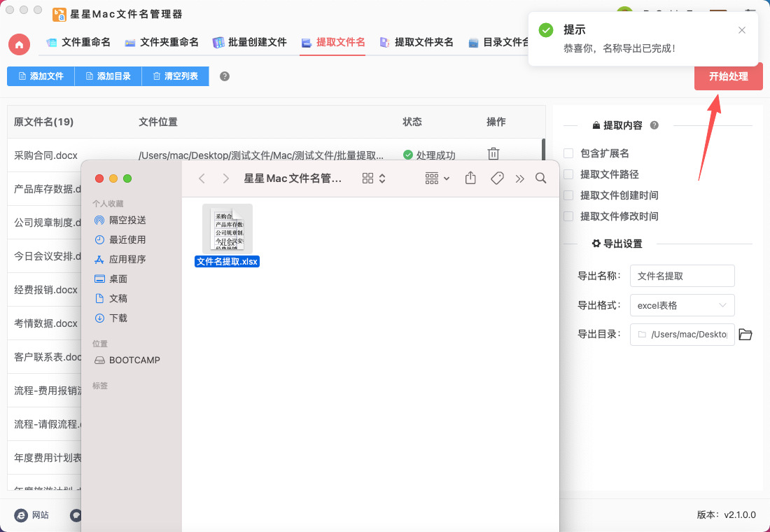This screenshot has width=770, height=532.
Task: Click 添加目录 button
Action: pos(108,76)
